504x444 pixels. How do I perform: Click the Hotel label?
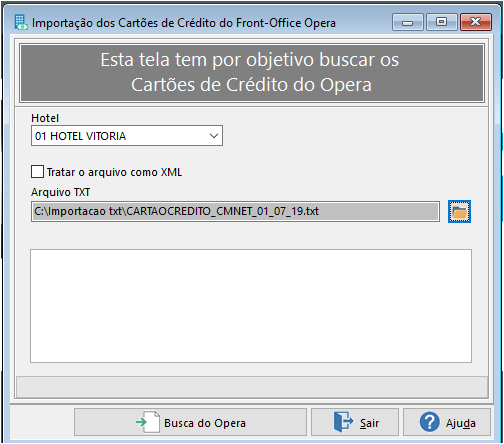point(45,118)
